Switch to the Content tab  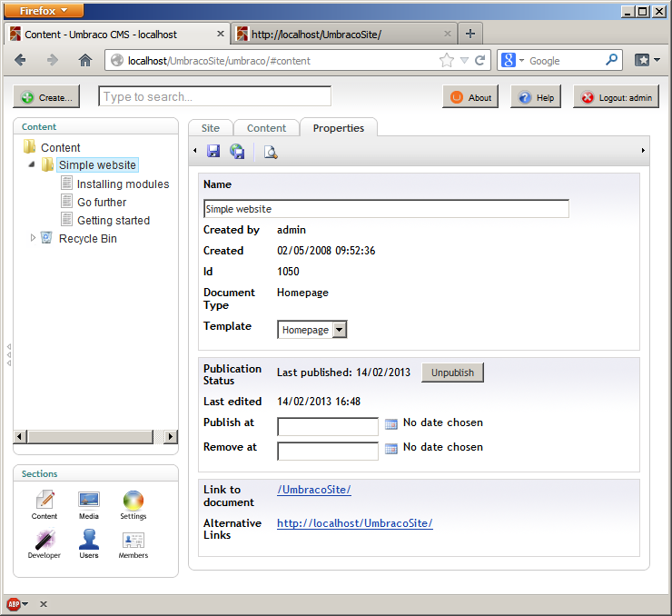click(266, 128)
